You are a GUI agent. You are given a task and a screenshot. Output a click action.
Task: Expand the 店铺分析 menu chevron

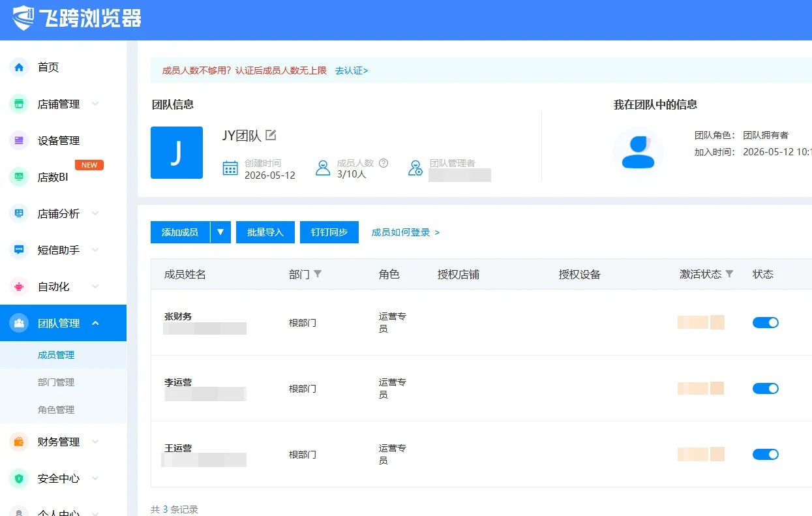pos(95,213)
